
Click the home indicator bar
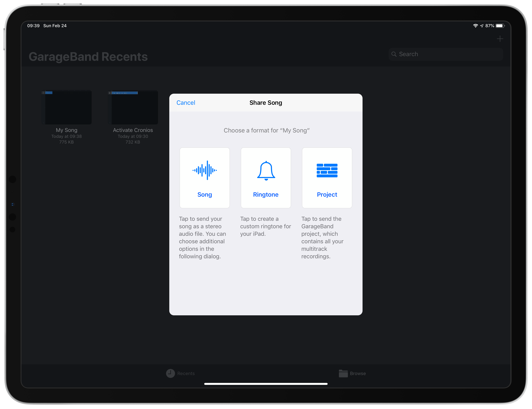coord(266,384)
